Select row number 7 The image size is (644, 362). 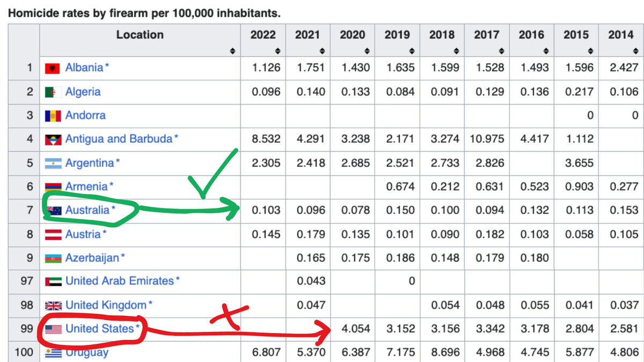pos(30,210)
